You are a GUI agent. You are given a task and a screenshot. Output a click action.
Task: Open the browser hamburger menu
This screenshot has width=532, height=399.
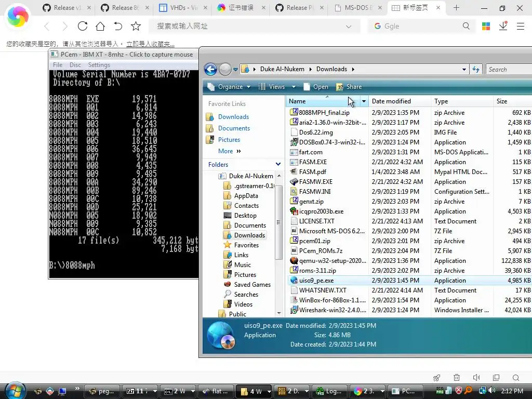pos(521,26)
